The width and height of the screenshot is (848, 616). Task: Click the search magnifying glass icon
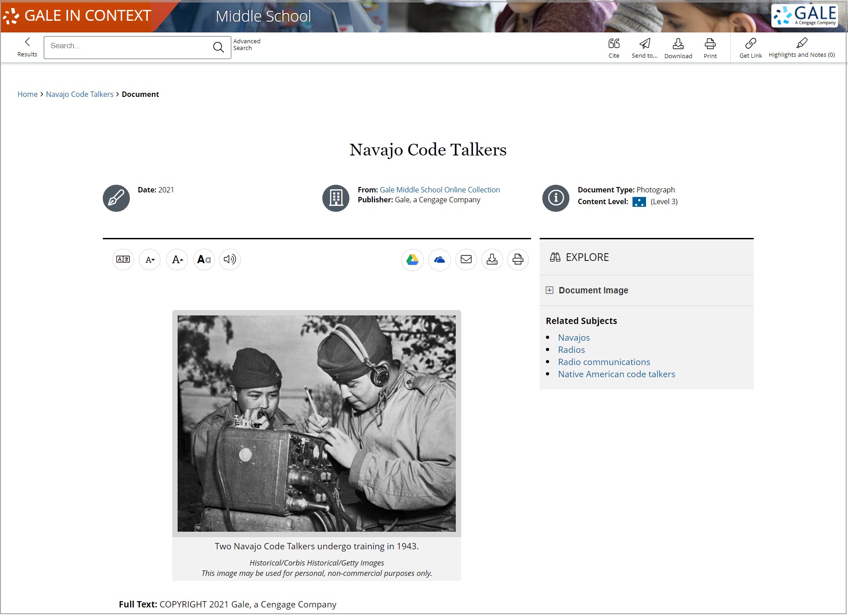[x=219, y=47]
